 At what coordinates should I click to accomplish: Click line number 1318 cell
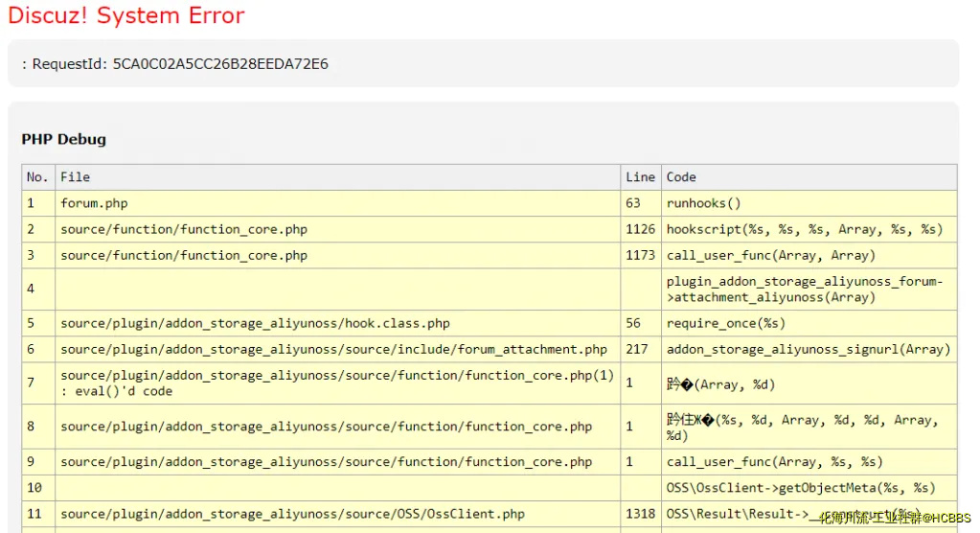click(x=641, y=514)
